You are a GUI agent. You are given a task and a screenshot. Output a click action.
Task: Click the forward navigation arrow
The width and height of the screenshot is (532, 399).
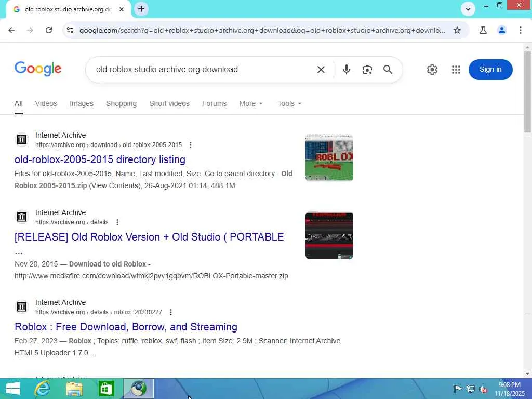click(30, 30)
